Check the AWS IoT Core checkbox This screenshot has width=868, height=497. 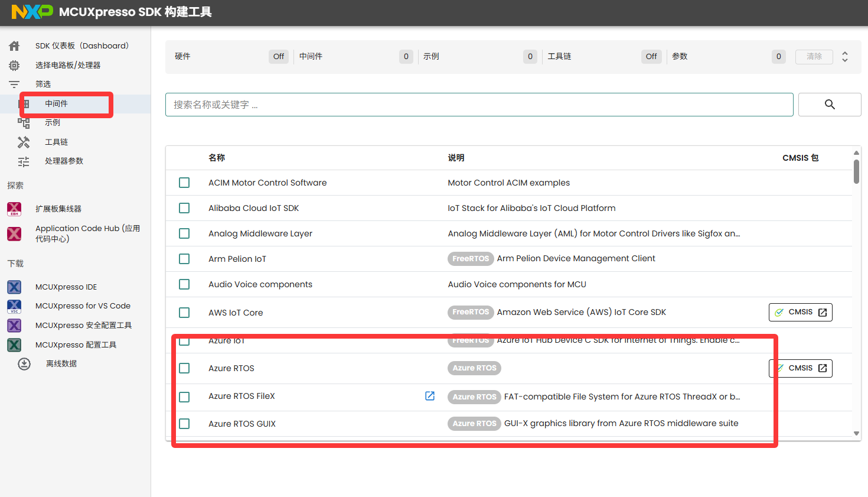(184, 313)
